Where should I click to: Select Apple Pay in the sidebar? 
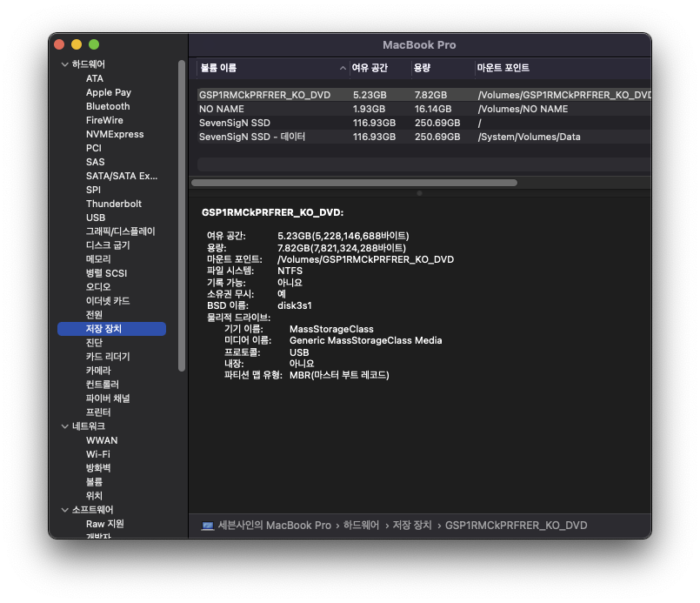pyautogui.click(x=109, y=92)
